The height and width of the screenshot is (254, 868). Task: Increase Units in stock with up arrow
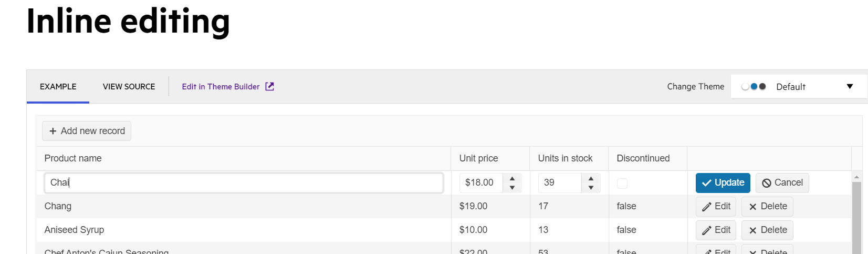(591, 178)
